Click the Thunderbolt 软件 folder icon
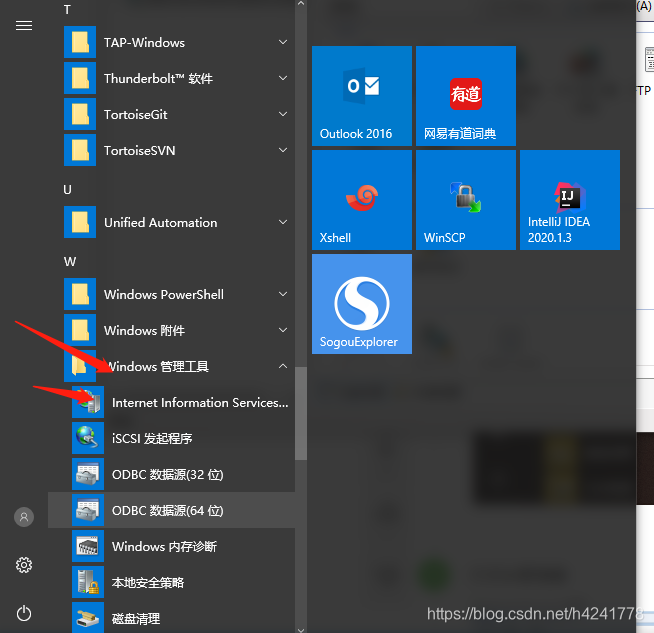The image size is (654, 633). (80, 78)
